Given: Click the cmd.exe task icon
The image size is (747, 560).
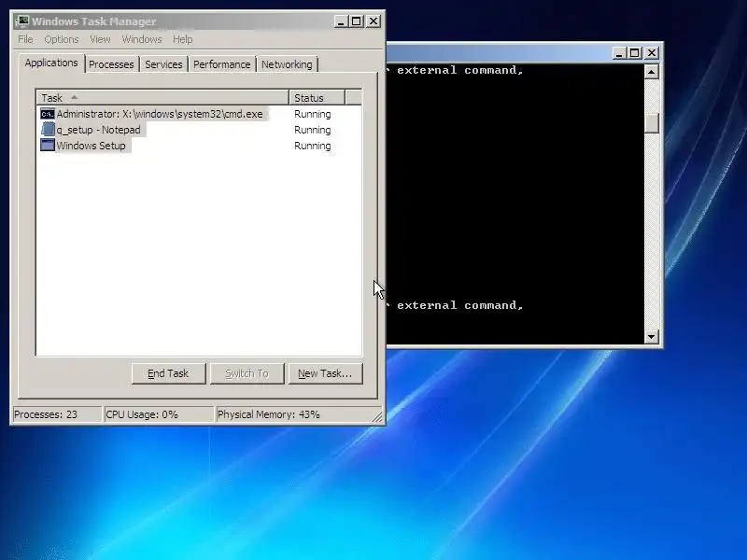Looking at the screenshot, I should click(48, 114).
